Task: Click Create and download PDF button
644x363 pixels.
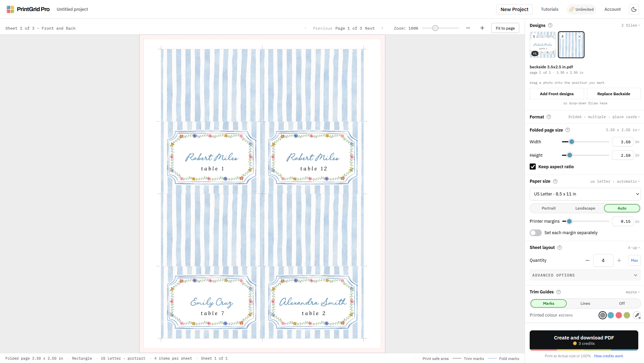Action: pos(584,340)
